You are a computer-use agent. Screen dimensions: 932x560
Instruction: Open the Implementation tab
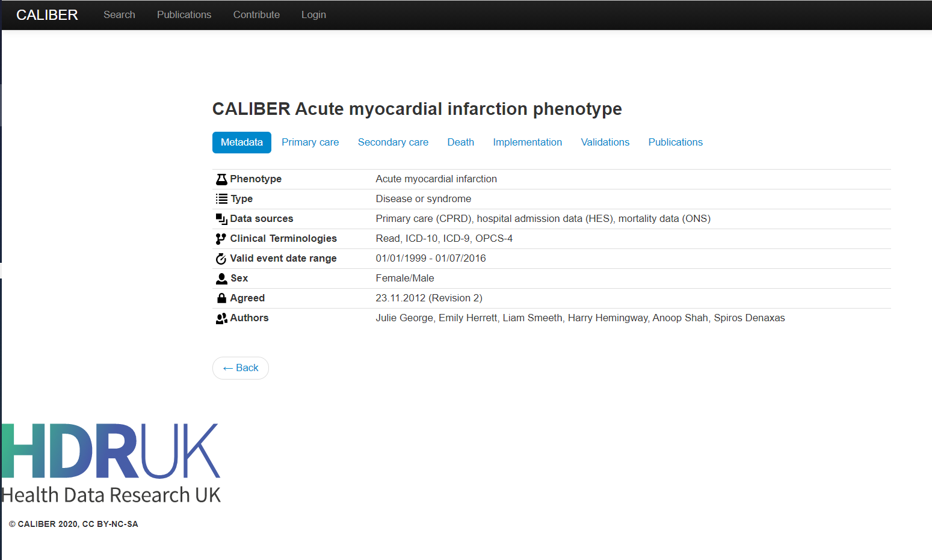527,143
